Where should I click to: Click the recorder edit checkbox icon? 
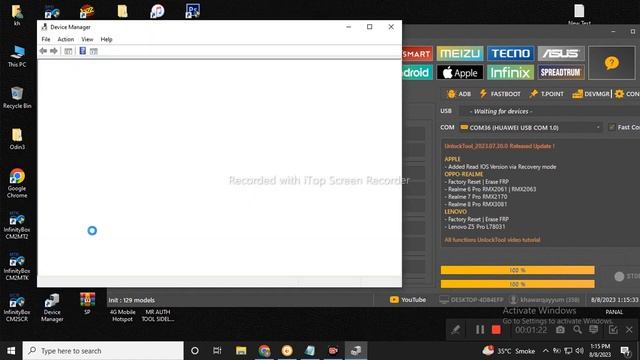613,330
